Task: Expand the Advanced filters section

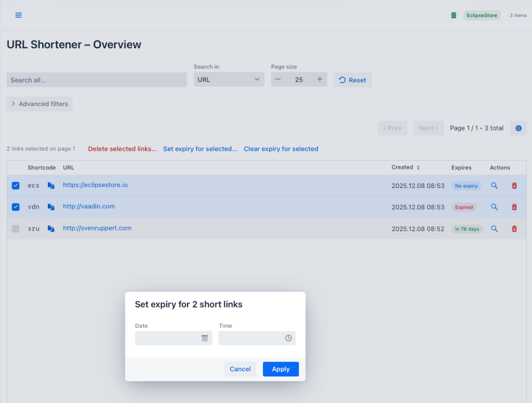Action: coord(39,103)
